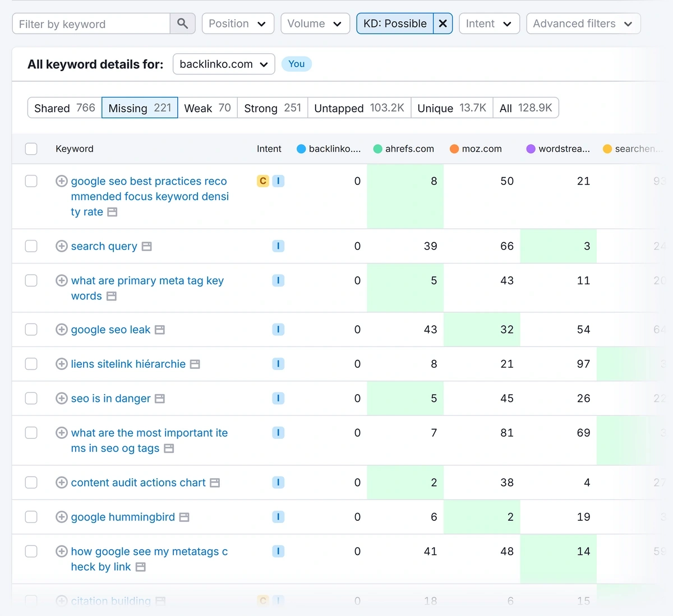Check the box for 'google seo leak'
Viewport: 673px width, 616px height.
[x=31, y=330]
